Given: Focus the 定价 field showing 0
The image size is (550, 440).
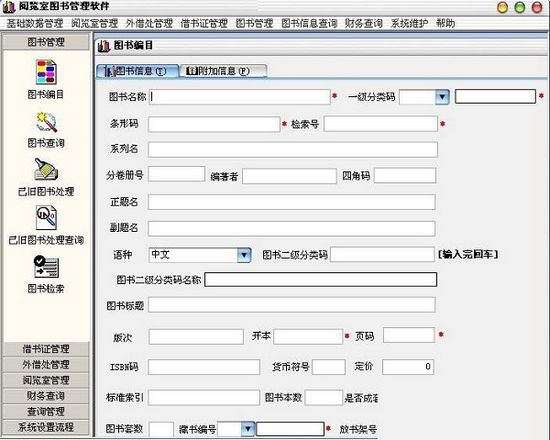Looking at the screenshot, I should (x=408, y=367).
